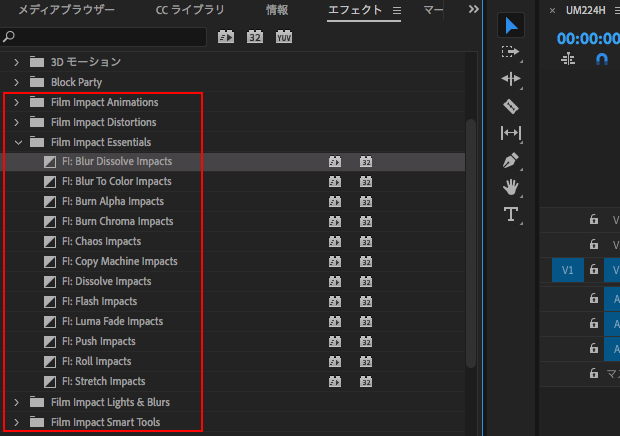
Task: Select the Pen tool
Action: (510, 160)
